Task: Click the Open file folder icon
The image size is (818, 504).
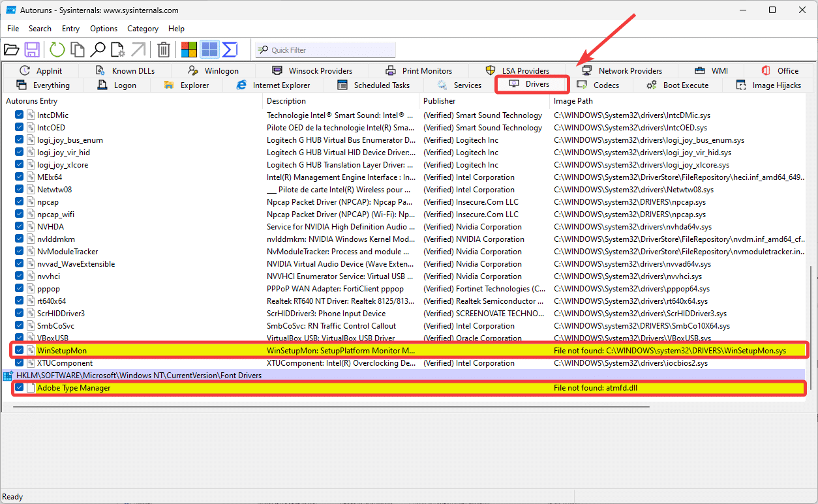Action: pyautogui.click(x=12, y=50)
